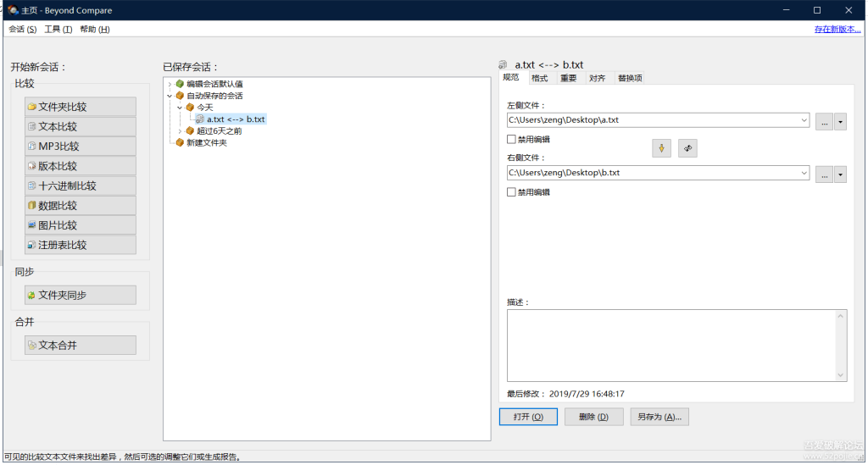Open the left file path dropdown
Viewport: 868px width, 465px height.
click(804, 120)
